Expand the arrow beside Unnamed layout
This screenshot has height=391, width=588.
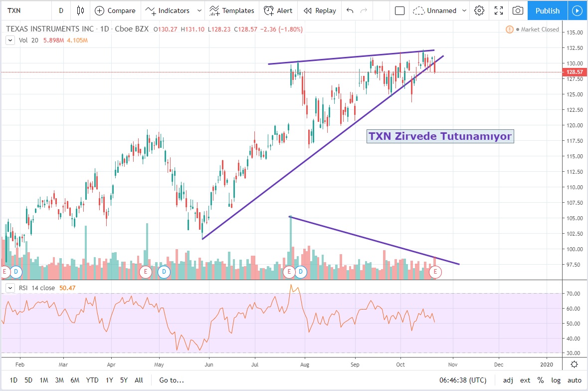click(464, 10)
